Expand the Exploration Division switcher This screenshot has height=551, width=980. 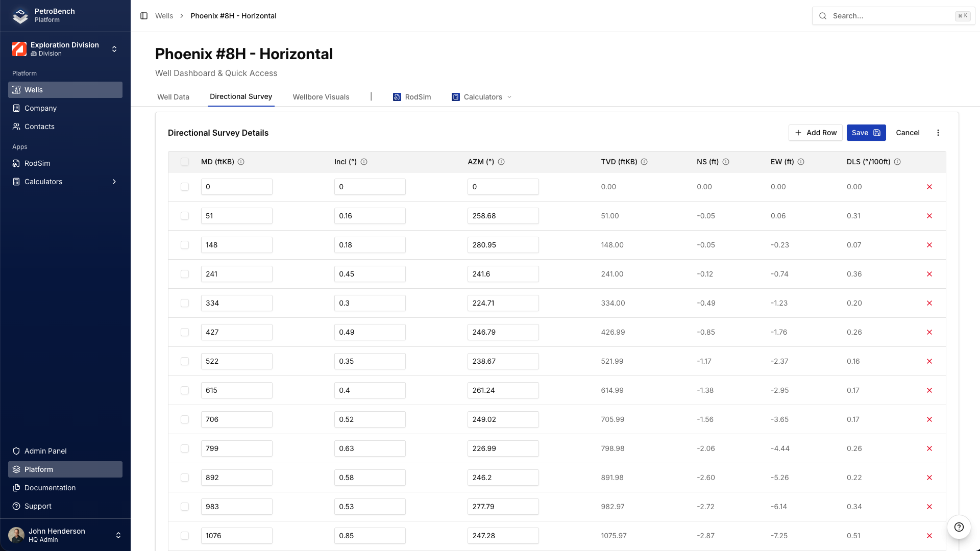click(114, 49)
